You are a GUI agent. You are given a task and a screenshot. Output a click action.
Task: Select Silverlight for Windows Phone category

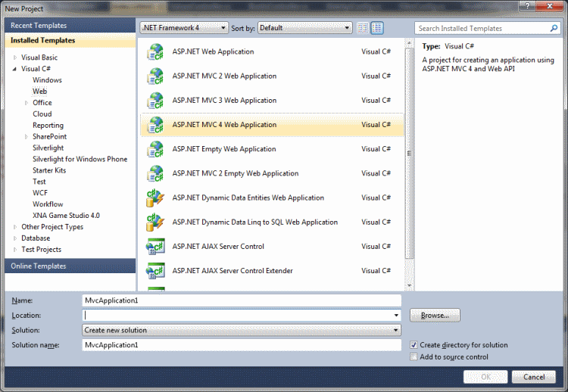pyautogui.click(x=80, y=159)
